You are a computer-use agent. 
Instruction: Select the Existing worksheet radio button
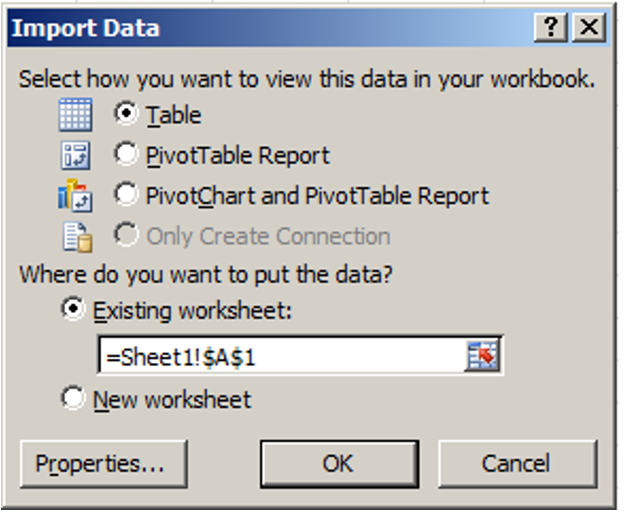coord(73,311)
